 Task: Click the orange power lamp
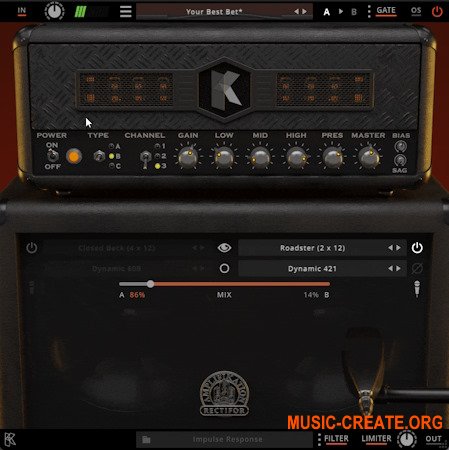coord(74,156)
